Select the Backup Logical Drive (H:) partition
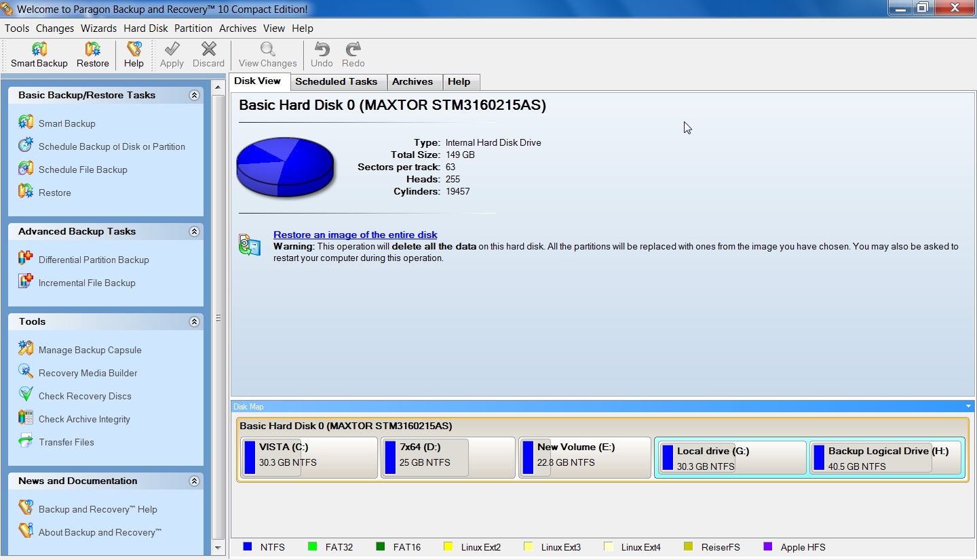 885,458
